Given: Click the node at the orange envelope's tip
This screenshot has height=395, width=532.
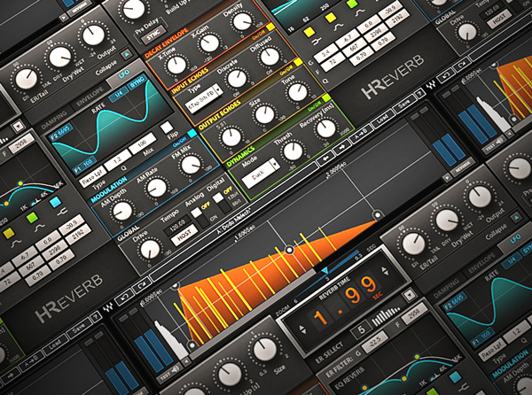Looking at the screenshot, I should coord(378,215).
